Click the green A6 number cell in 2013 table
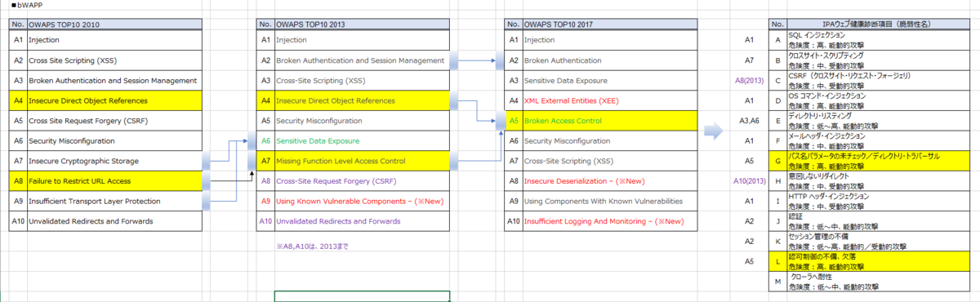Image resolution: width=980 pixels, height=302 pixels. (x=265, y=140)
